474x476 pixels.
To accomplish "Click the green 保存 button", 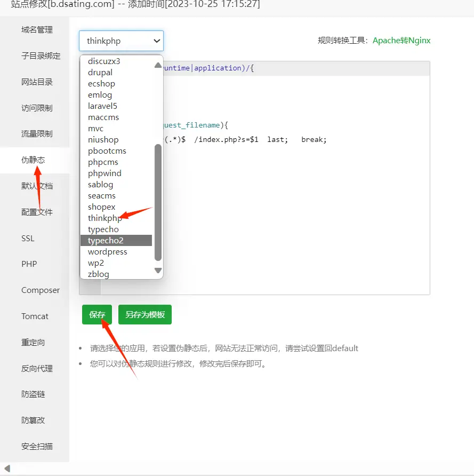I will pos(97,315).
